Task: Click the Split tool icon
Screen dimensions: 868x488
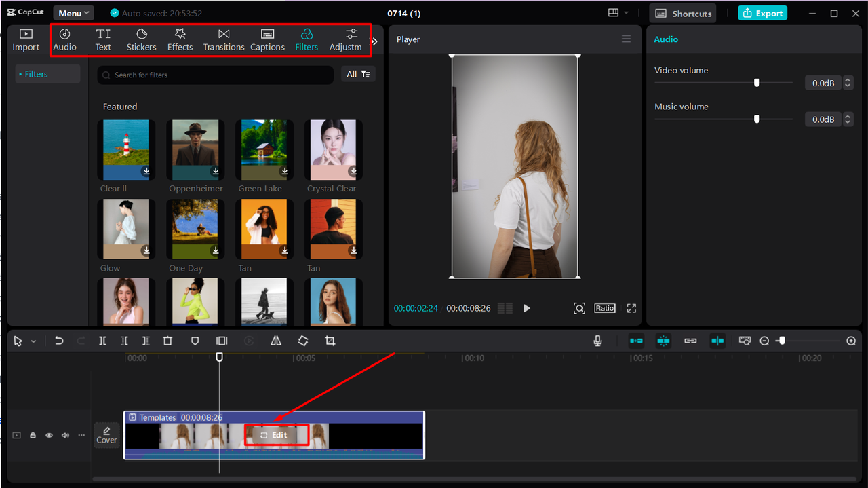Action: click(x=102, y=341)
